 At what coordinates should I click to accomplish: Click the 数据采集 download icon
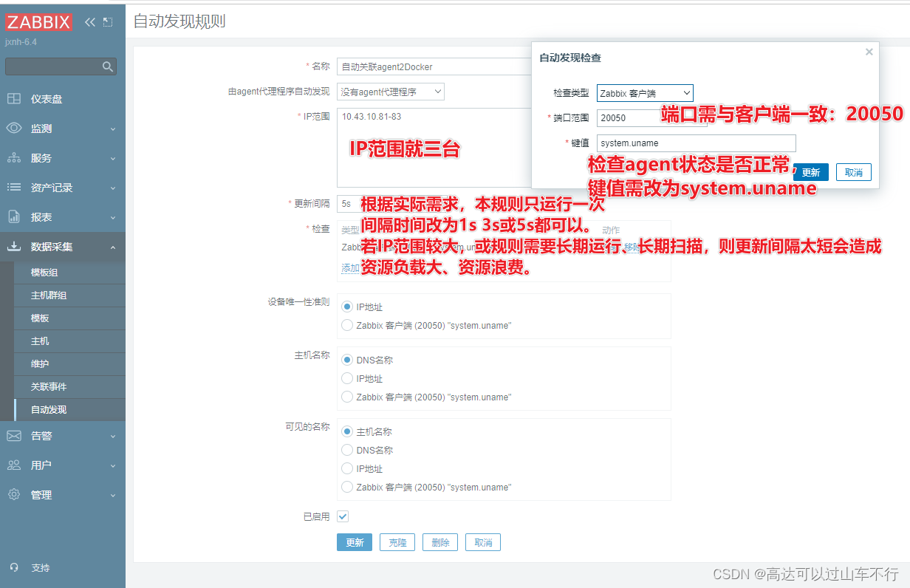(14, 247)
